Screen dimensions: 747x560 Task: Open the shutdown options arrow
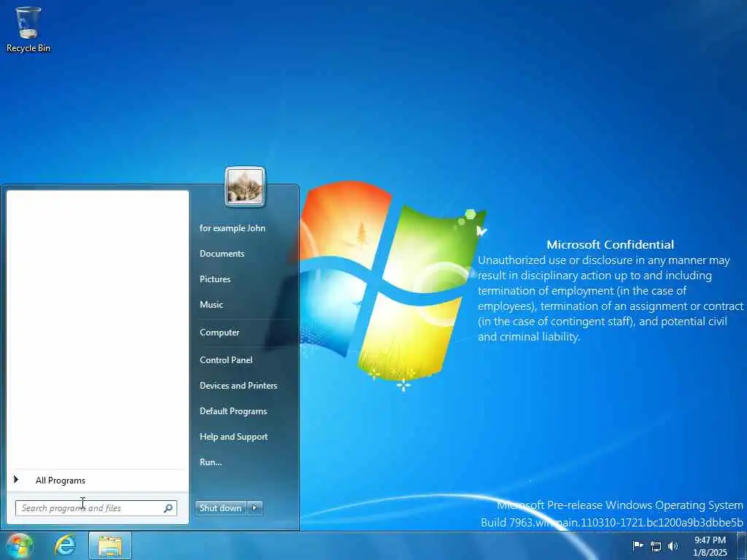click(x=255, y=508)
